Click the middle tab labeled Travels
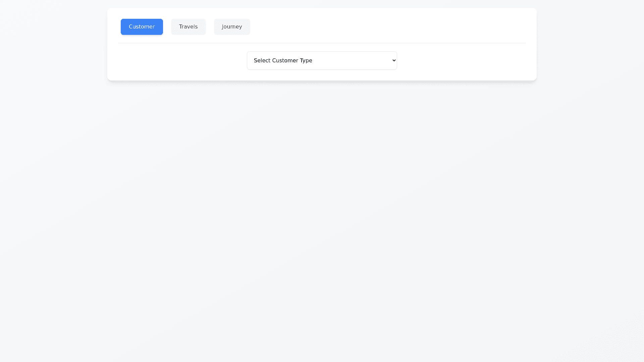 coord(188,27)
